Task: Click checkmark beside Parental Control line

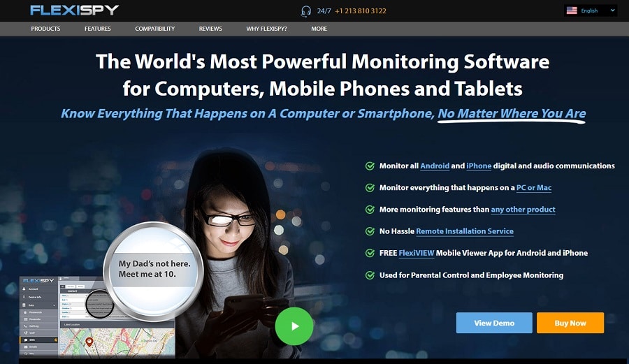Action: point(370,275)
